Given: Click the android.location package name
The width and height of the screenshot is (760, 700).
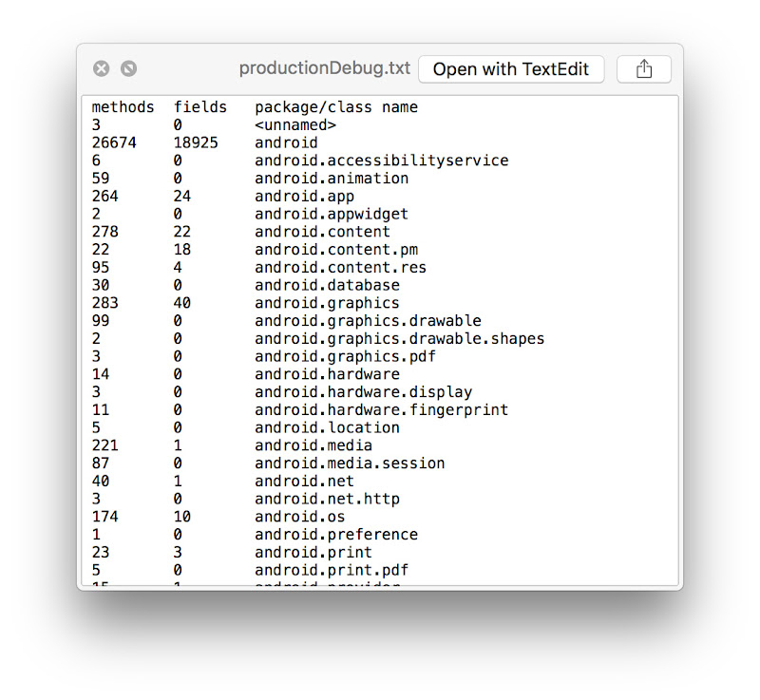Looking at the screenshot, I should point(327,427).
